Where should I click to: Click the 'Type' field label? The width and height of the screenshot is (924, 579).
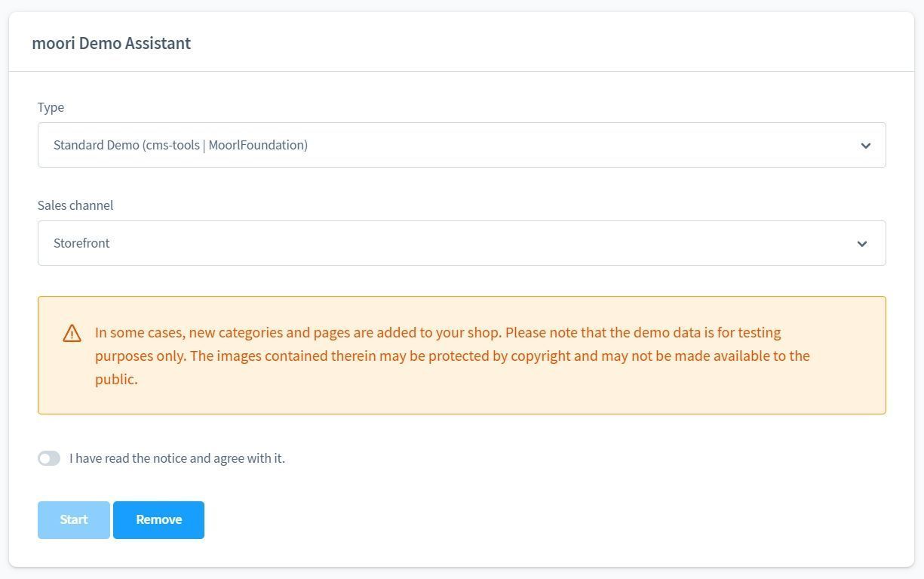click(x=51, y=107)
